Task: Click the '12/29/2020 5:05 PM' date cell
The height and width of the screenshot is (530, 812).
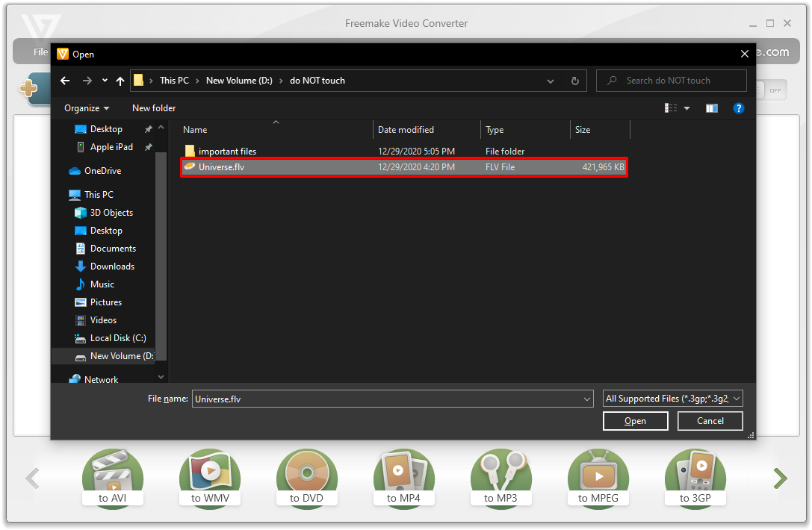Action: click(416, 151)
